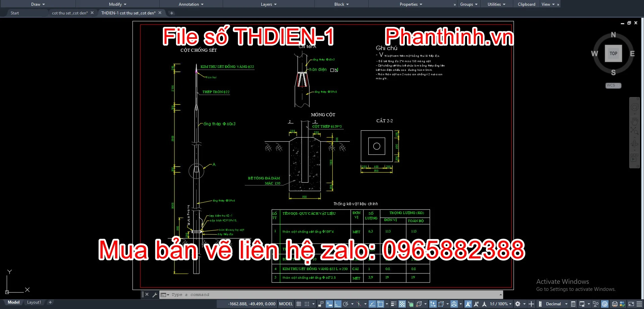This screenshot has height=309, width=644.
Task: Click the gizmo icon in status bar
Action: click(x=454, y=304)
